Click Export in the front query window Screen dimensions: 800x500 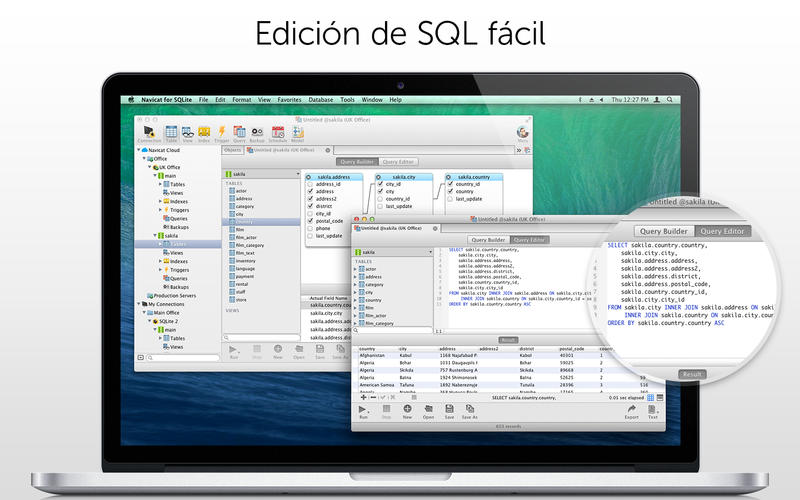pyautogui.click(x=632, y=412)
